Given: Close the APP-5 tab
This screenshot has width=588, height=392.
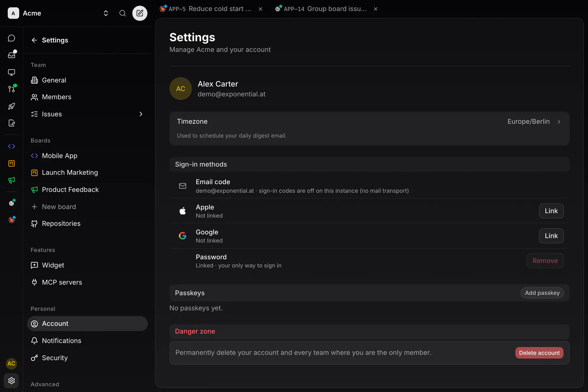Looking at the screenshot, I should pyautogui.click(x=260, y=9).
